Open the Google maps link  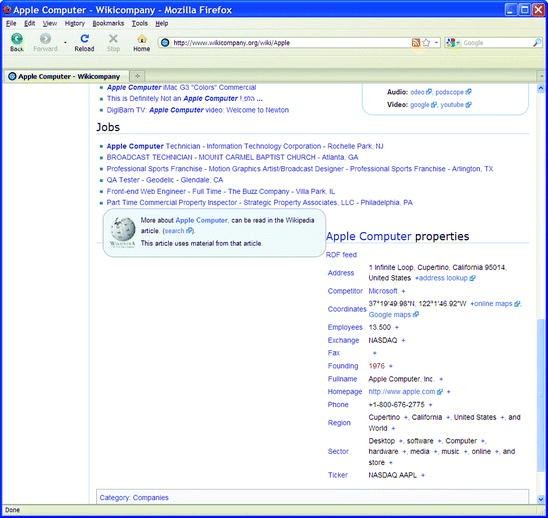click(394, 315)
